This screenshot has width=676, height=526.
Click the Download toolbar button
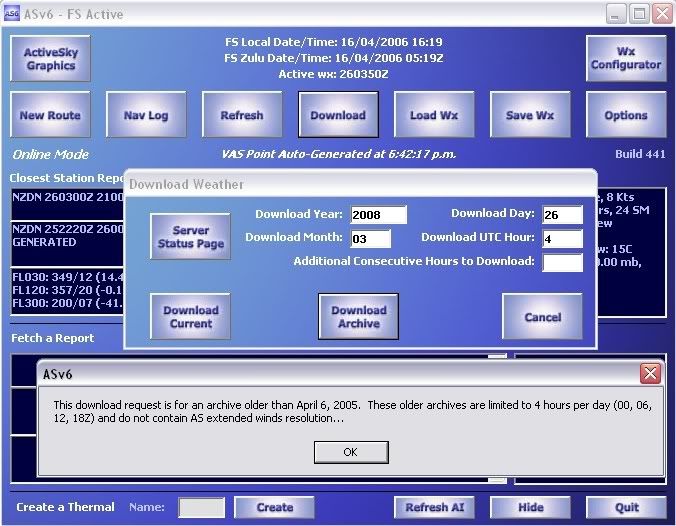[x=338, y=115]
